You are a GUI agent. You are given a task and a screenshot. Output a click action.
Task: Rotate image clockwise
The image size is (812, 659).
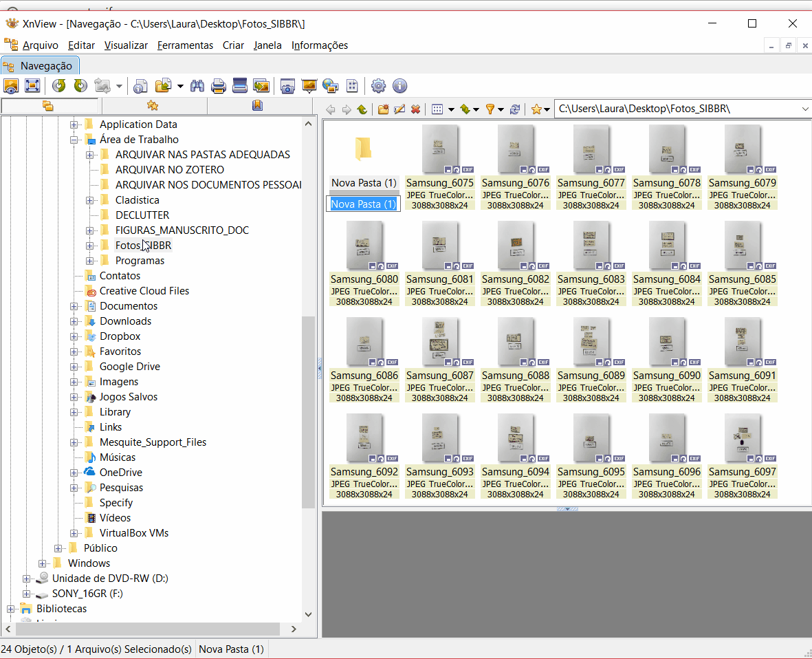pyautogui.click(x=80, y=85)
